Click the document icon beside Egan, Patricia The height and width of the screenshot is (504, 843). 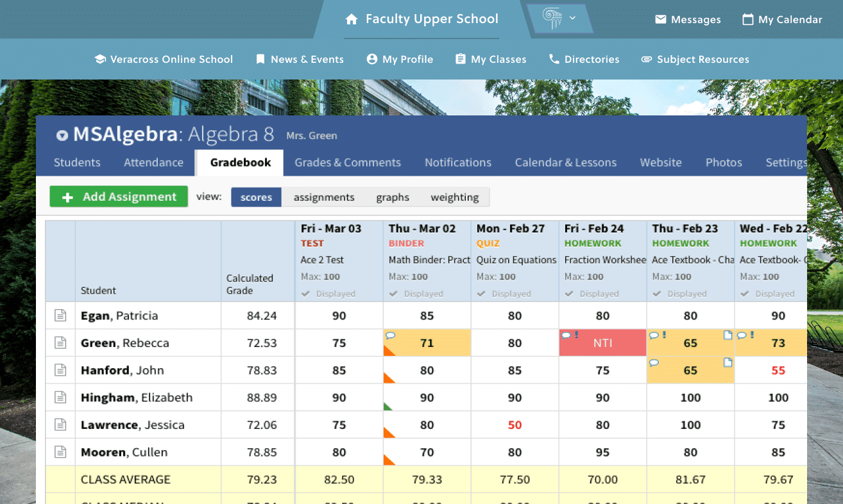coord(60,315)
